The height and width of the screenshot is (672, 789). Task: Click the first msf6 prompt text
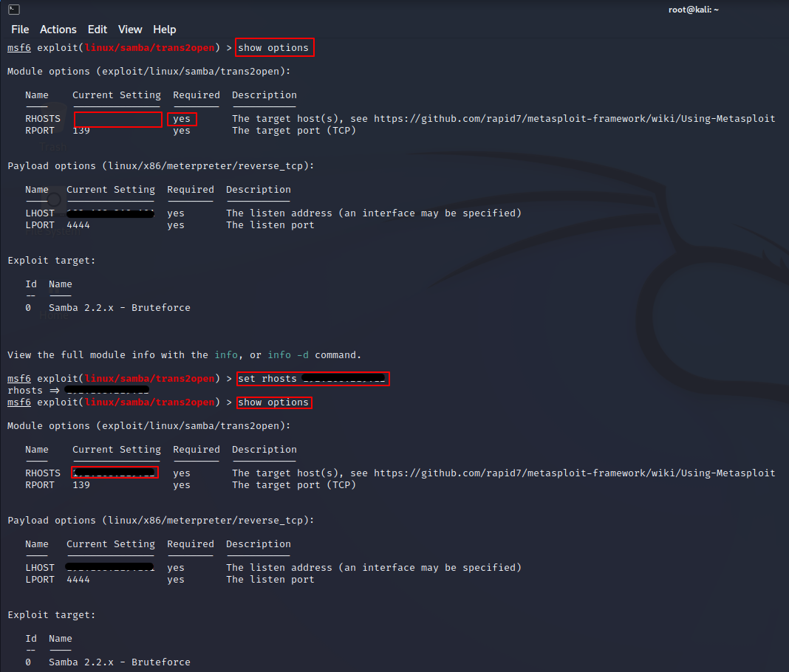click(x=19, y=48)
